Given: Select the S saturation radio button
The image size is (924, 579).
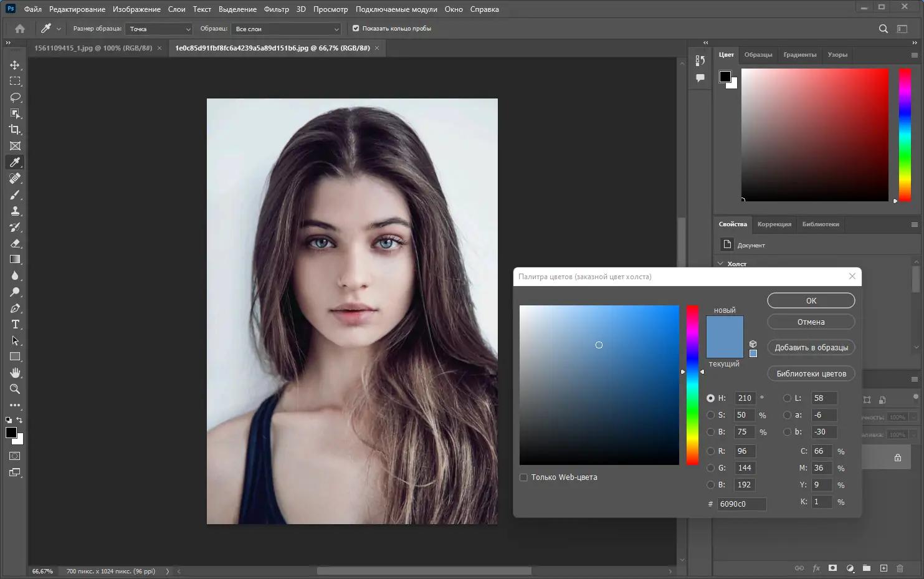Looking at the screenshot, I should coord(710,415).
